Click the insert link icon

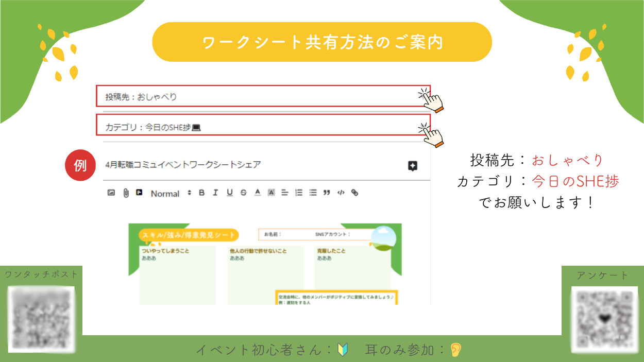pos(354,193)
